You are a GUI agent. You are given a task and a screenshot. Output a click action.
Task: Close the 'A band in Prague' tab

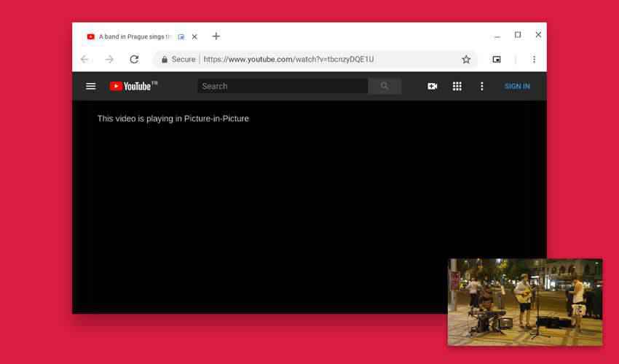[194, 36]
